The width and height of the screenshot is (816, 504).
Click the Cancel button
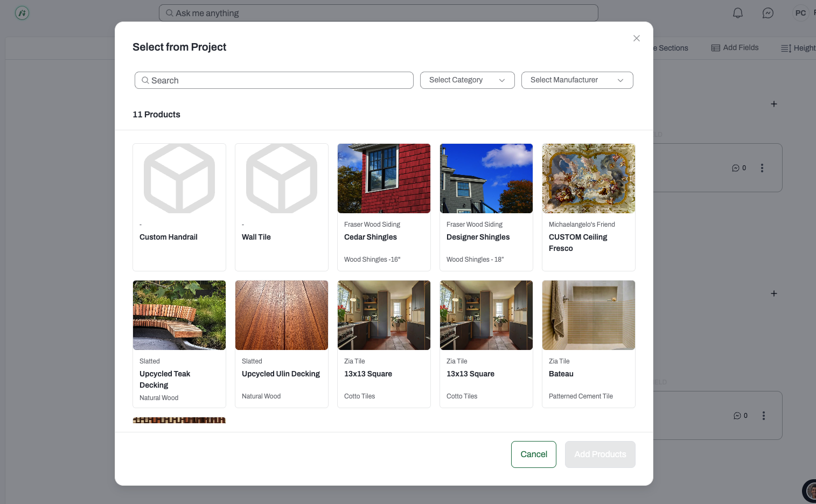[534, 454]
